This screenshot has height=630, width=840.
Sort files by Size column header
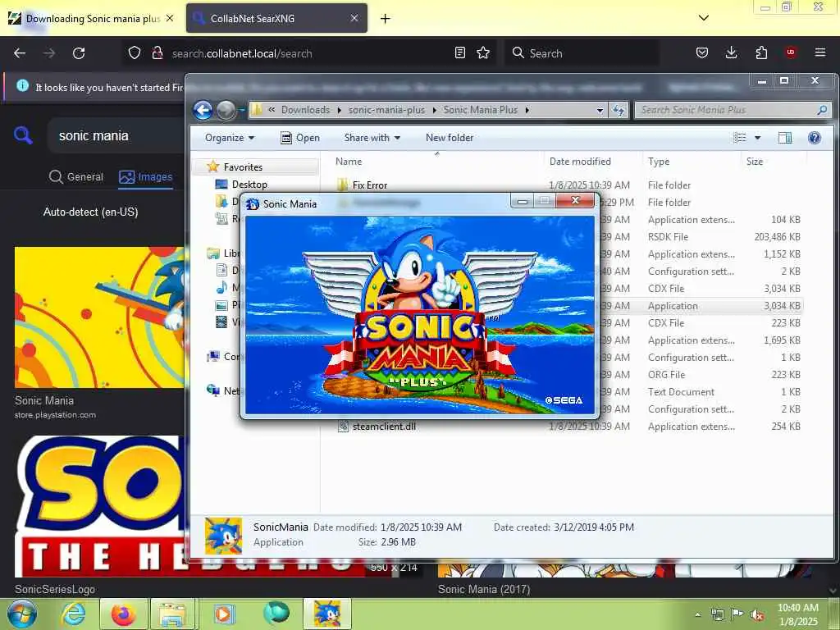click(x=773, y=162)
